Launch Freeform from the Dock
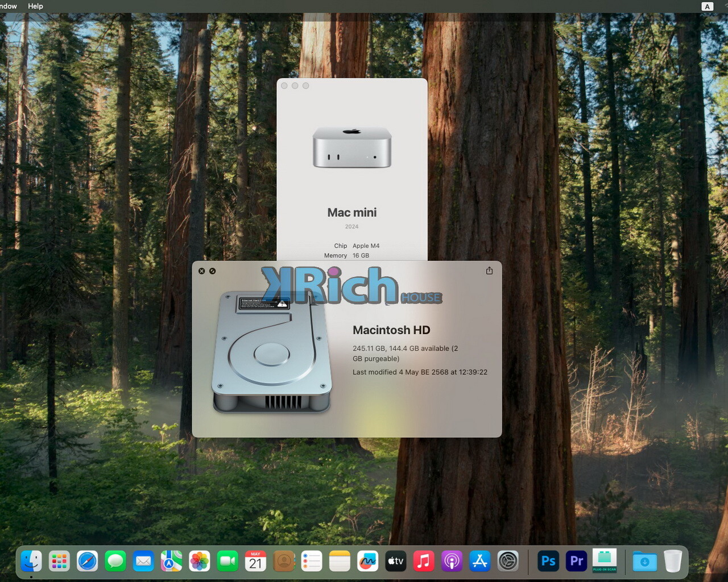 point(368,562)
